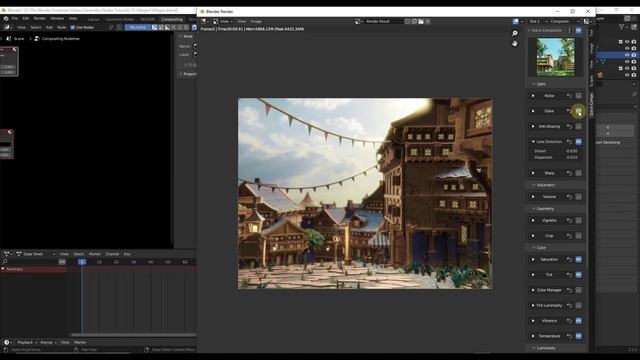Click the current frame marker in timeline
The width and height of the screenshot is (640, 360).
click(x=82, y=262)
